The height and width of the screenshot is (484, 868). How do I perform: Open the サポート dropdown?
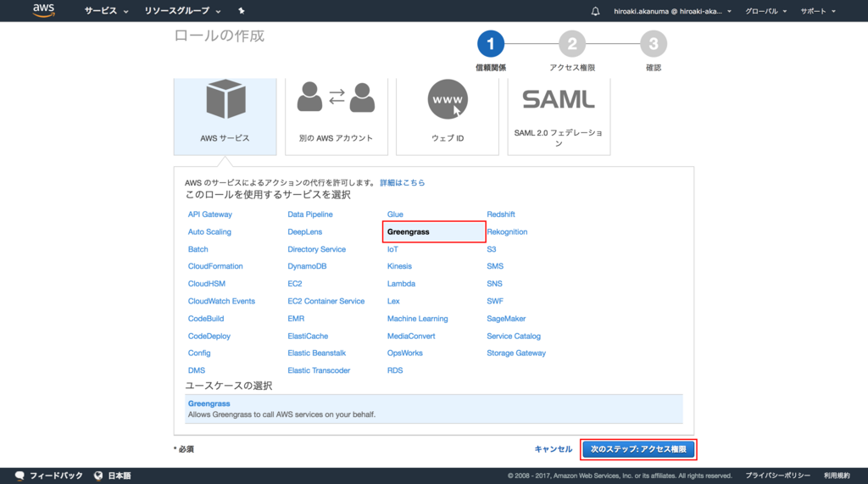(818, 11)
